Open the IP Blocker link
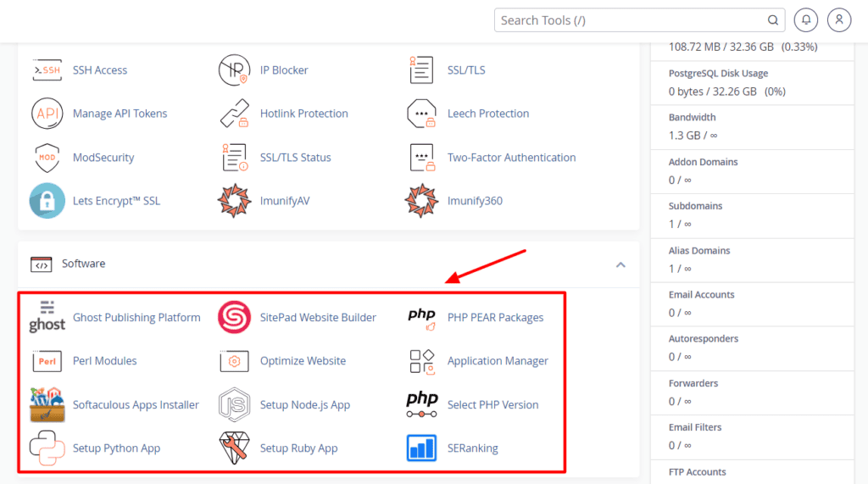The image size is (868, 484). (x=284, y=70)
